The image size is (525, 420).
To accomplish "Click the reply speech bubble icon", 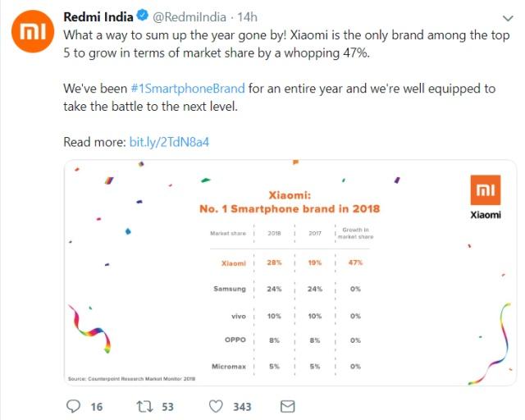I will tap(73, 406).
